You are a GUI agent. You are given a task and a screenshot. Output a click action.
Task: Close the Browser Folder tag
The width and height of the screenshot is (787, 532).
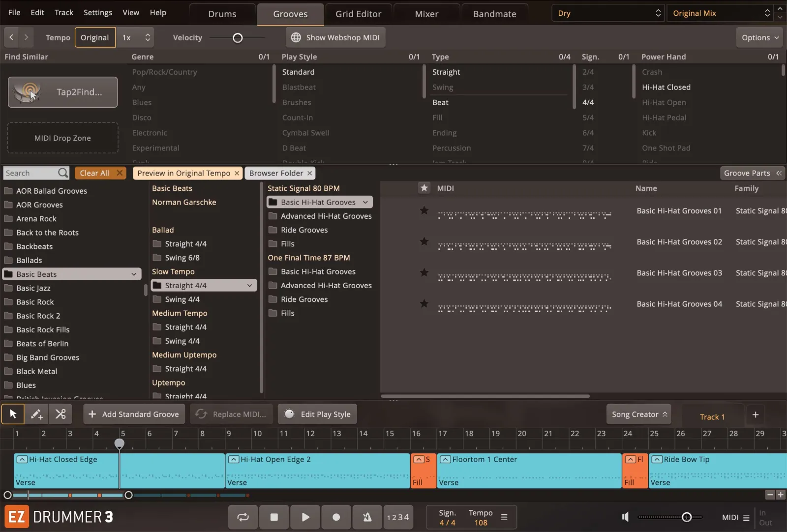[x=309, y=173]
